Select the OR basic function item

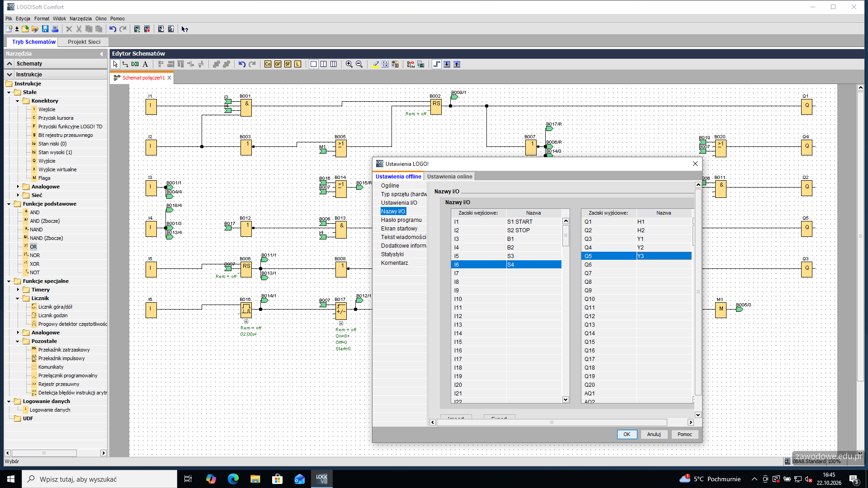[x=33, y=247]
